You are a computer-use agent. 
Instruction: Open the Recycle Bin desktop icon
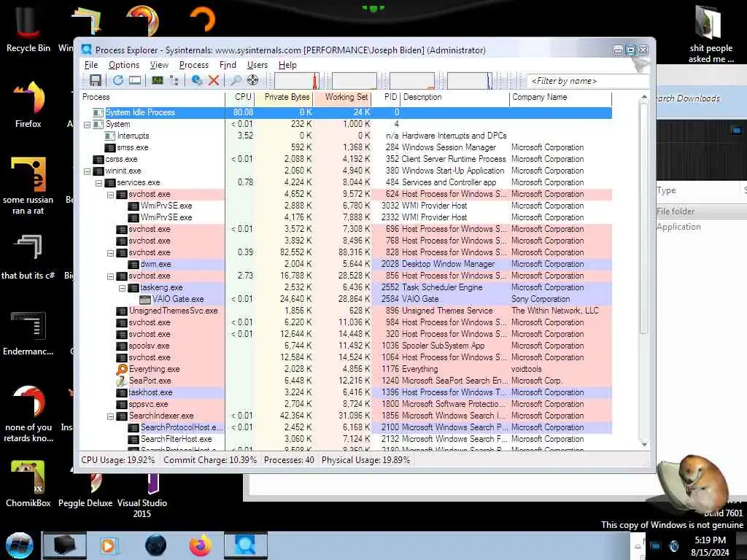click(28, 29)
